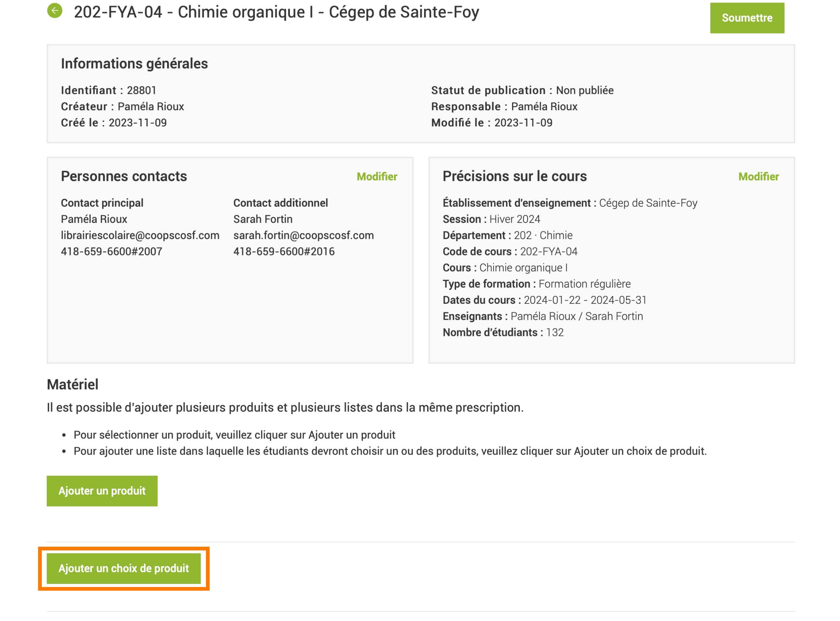Click the Contact additionnel name Sarah Fortin

262,219
